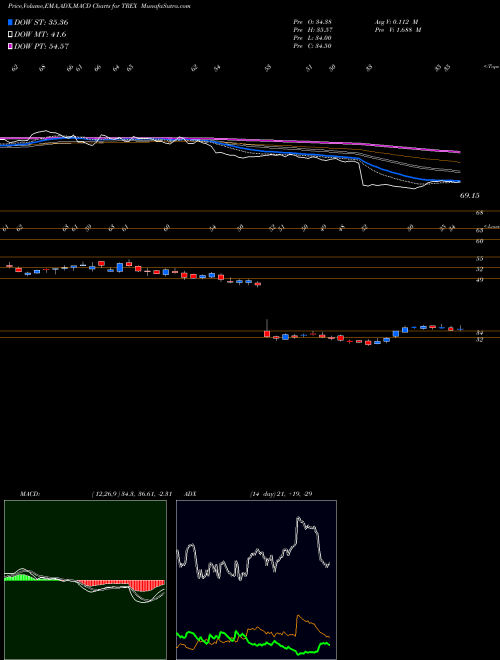The height and width of the screenshot is (660, 500).
Task: Select the 'DOW ST: 35.36' legend text
Action: [41, 22]
